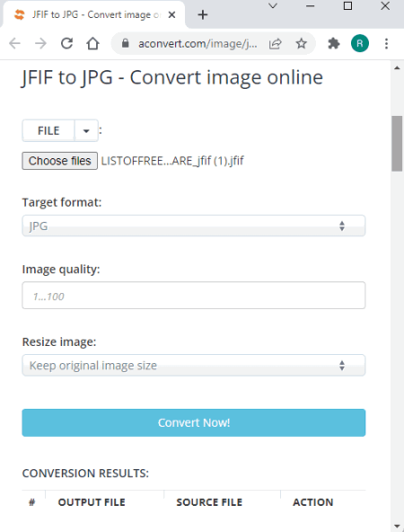View site info via padlock icon
404x532 pixels.
tap(126, 43)
